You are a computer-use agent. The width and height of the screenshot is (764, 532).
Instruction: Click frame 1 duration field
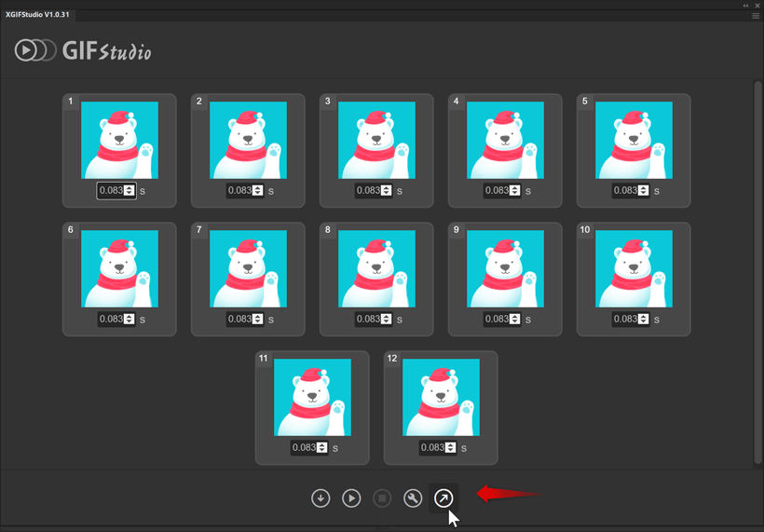[x=116, y=190]
